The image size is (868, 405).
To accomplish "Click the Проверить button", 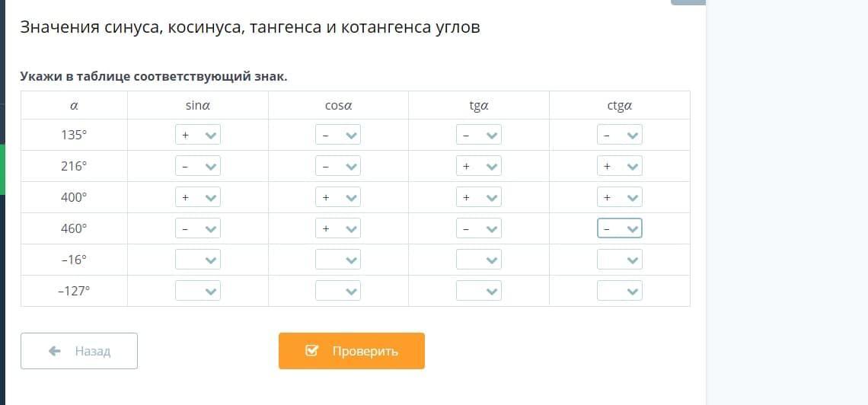I will 352,351.
